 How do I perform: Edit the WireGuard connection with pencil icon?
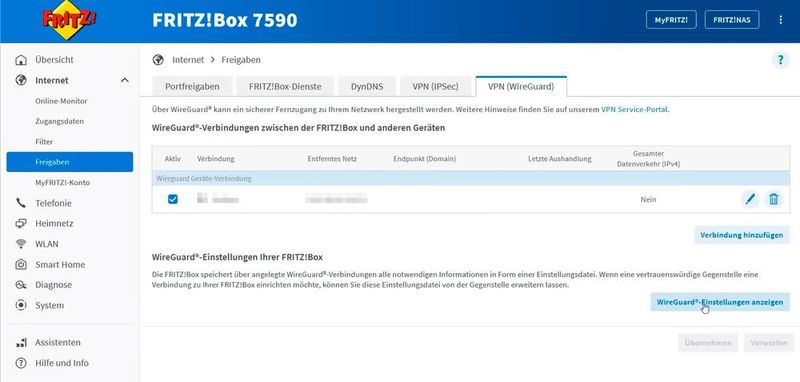(749, 199)
